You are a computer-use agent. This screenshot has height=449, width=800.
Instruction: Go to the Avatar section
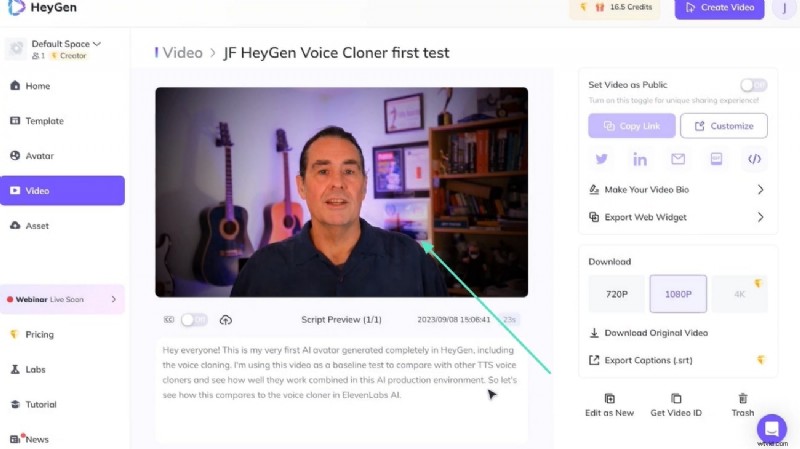pyautogui.click(x=32, y=156)
